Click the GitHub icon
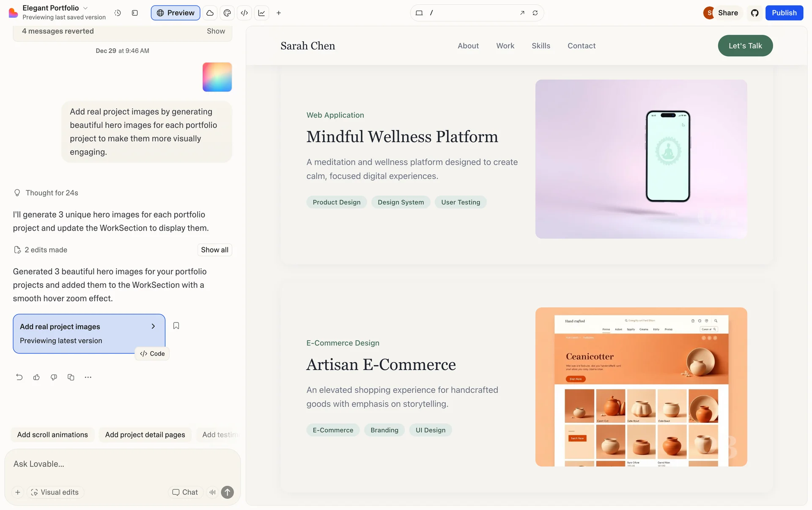The height and width of the screenshot is (510, 812). click(754, 13)
